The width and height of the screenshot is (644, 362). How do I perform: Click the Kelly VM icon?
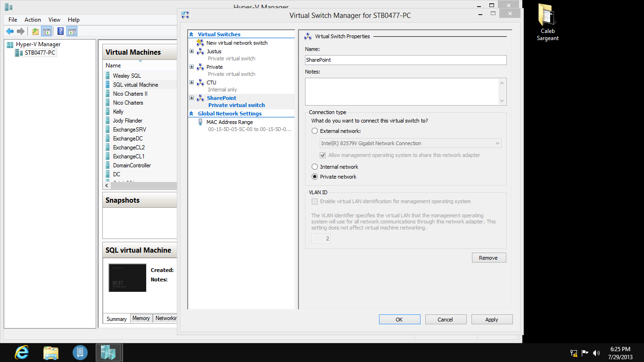pyautogui.click(x=108, y=112)
